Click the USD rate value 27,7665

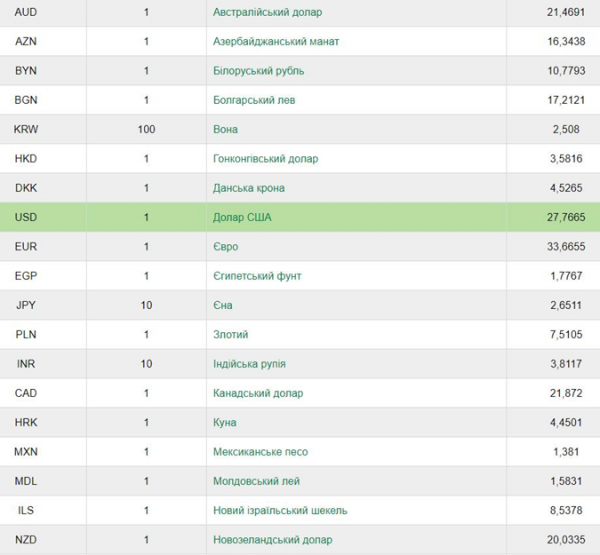click(x=566, y=217)
